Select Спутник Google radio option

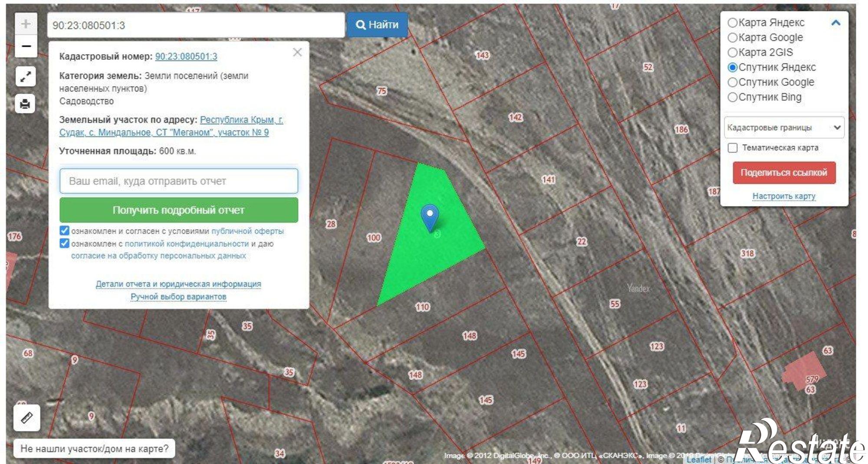(x=733, y=82)
